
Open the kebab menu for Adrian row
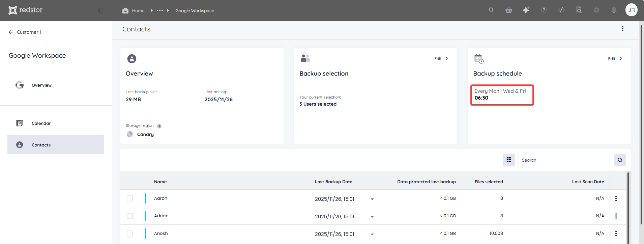click(x=616, y=216)
